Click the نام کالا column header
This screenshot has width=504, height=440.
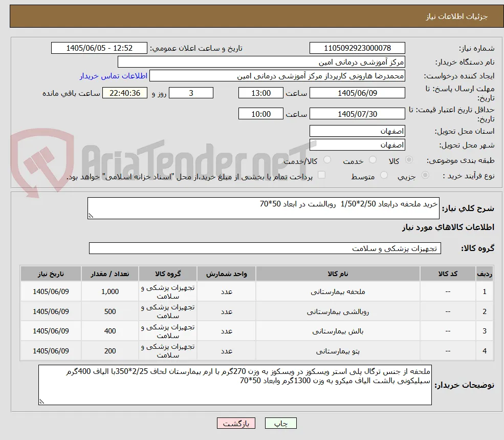pyautogui.click(x=338, y=274)
